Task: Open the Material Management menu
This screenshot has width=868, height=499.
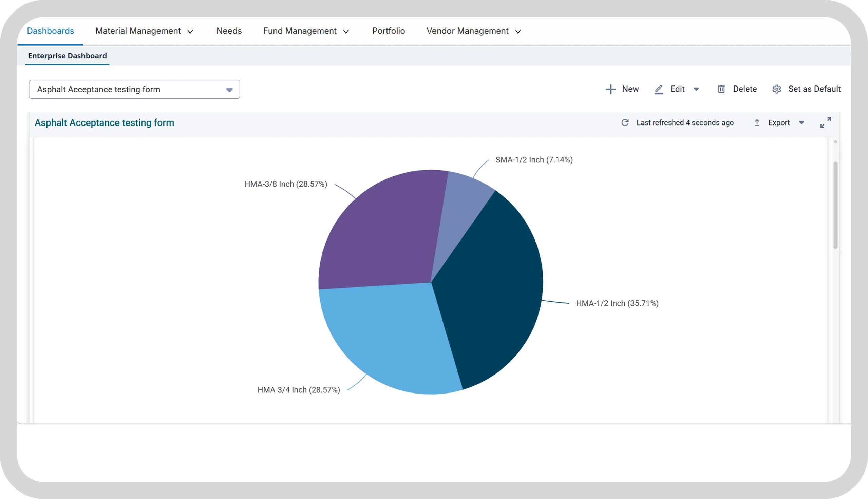Action: 144,31
